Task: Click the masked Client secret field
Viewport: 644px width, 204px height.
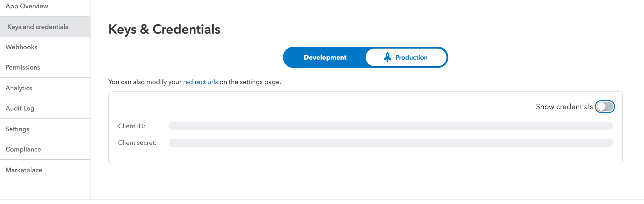Action: click(x=391, y=143)
